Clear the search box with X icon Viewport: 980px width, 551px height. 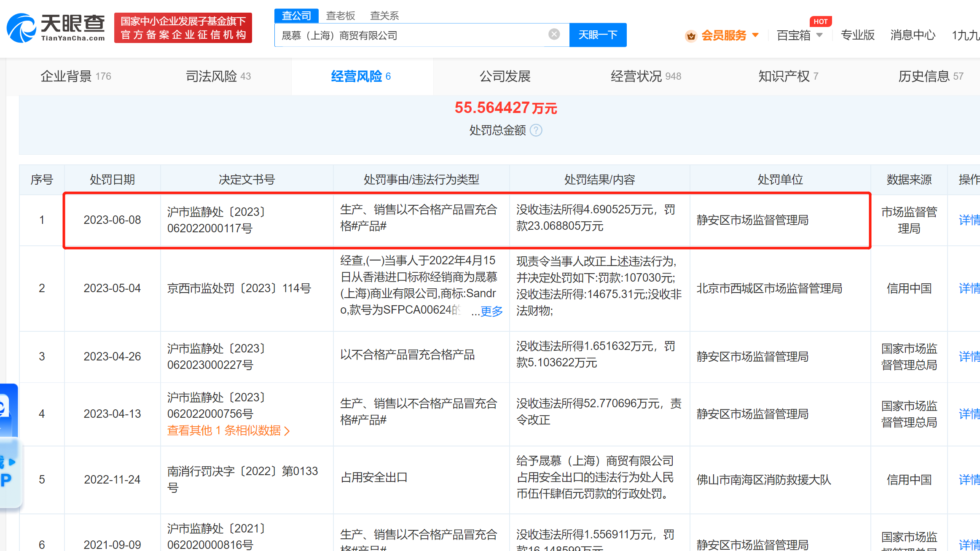click(x=554, y=34)
